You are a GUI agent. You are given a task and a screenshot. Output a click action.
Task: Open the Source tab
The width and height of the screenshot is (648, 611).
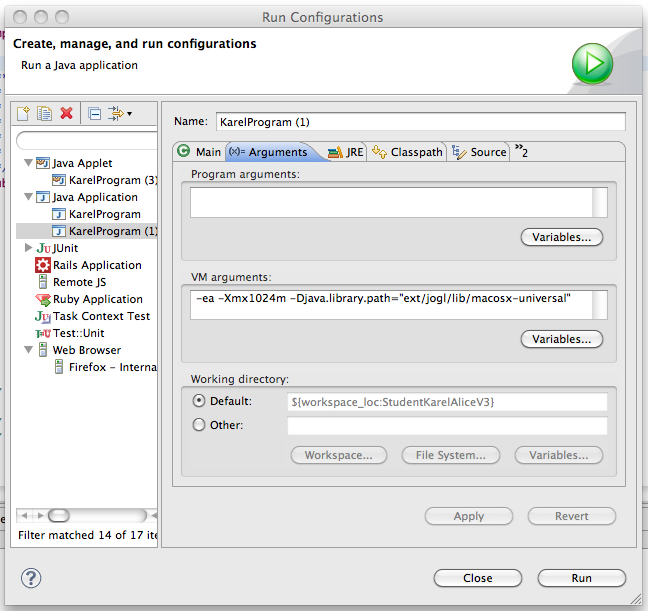pyautogui.click(x=479, y=152)
